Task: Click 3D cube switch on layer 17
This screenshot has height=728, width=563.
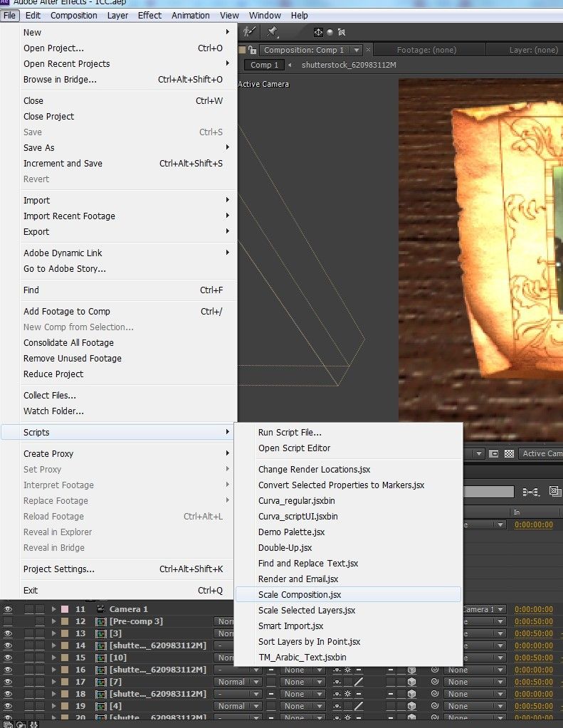Action: tap(411, 682)
